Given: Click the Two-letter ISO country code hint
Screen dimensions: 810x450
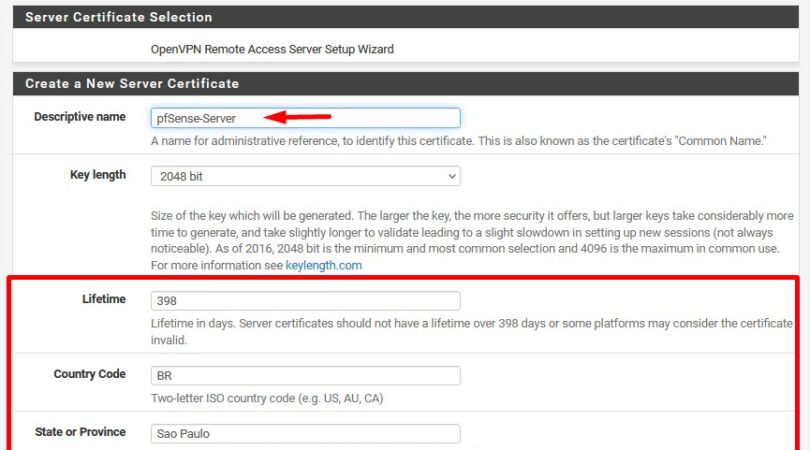Looking at the screenshot, I should point(267,399).
